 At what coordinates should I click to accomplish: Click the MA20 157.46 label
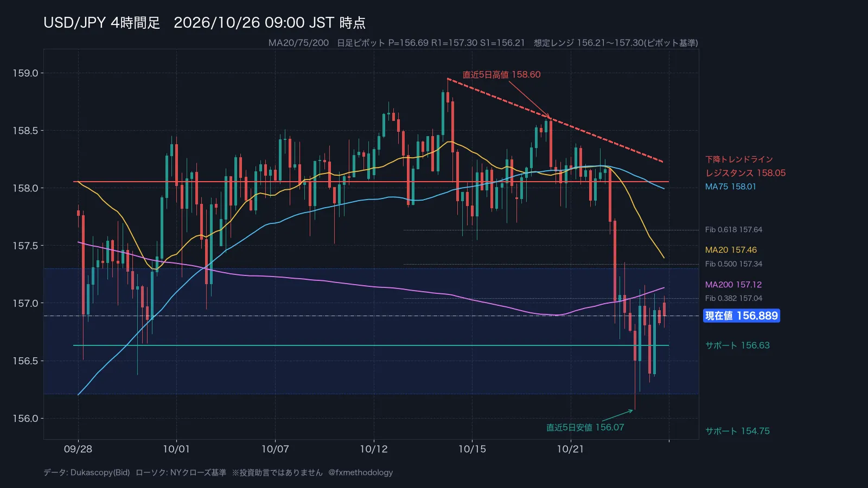731,250
